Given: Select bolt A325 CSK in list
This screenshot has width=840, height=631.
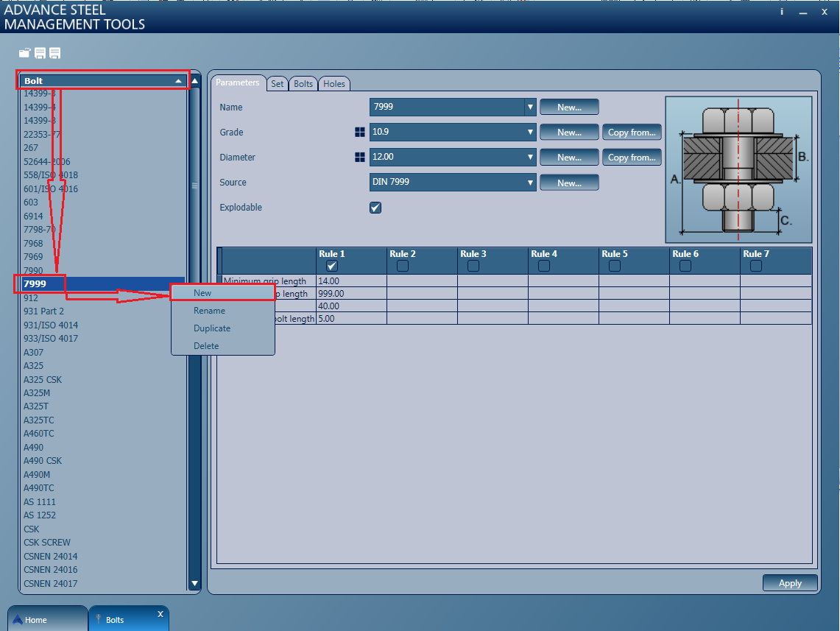Looking at the screenshot, I should click(x=103, y=379).
